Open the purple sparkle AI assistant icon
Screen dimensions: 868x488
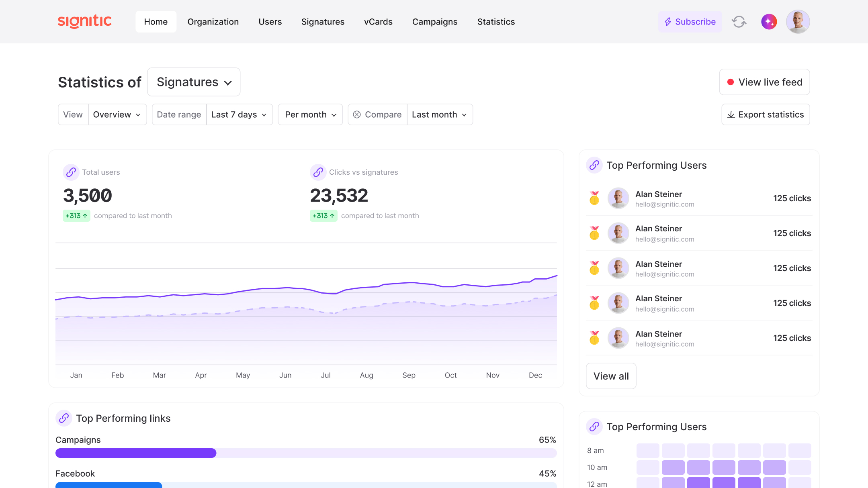(x=769, y=22)
